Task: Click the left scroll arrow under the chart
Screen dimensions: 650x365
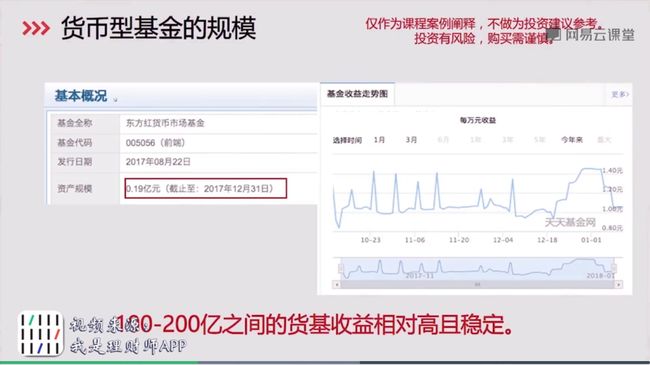Action: [337, 285]
